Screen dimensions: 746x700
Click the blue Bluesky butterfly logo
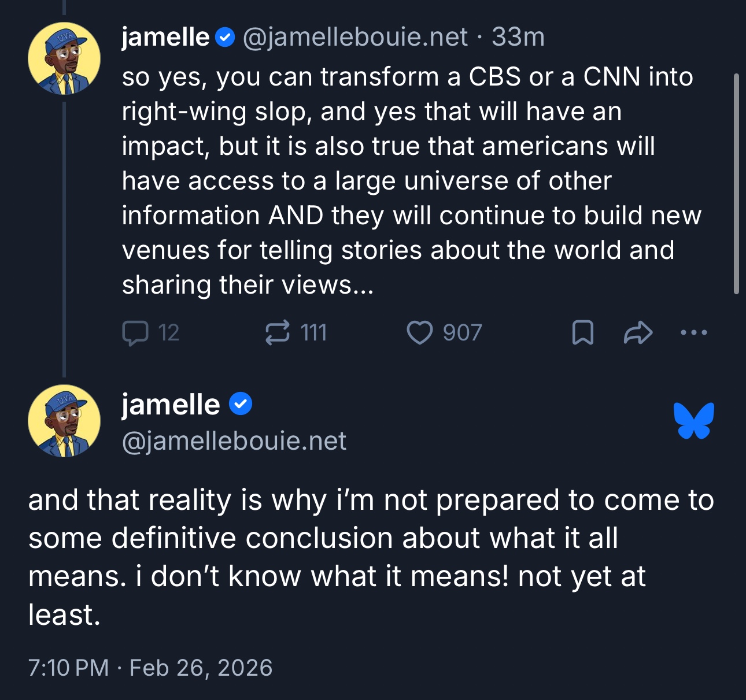click(x=694, y=420)
